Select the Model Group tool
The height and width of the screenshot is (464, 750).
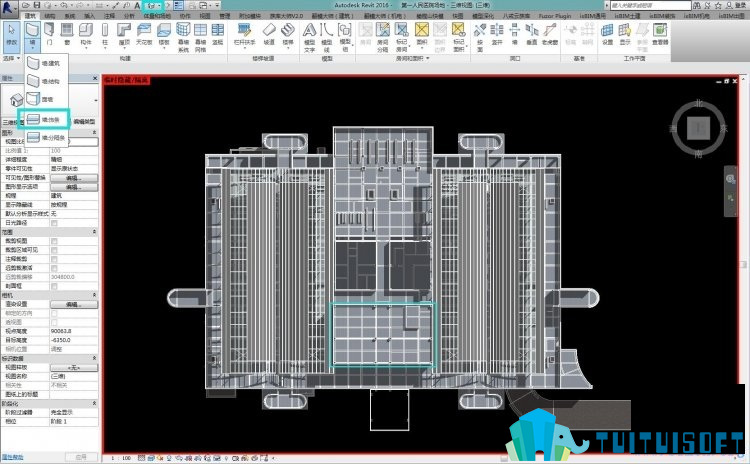pyautogui.click(x=345, y=37)
